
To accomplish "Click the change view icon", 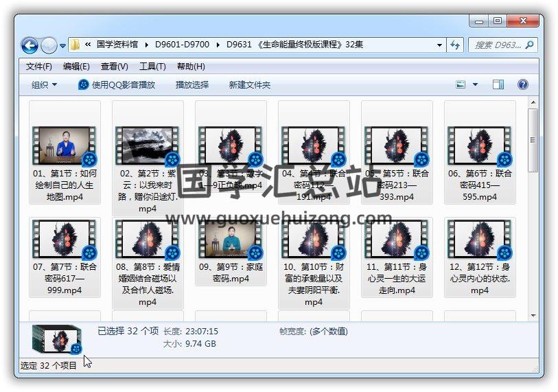I will pos(461,84).
